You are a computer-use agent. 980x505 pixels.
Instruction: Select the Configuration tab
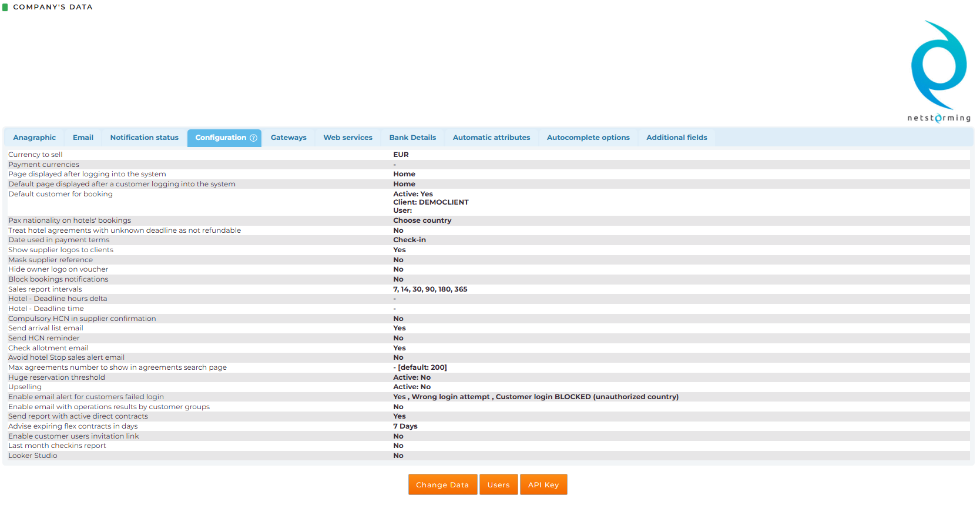point(220,138)
